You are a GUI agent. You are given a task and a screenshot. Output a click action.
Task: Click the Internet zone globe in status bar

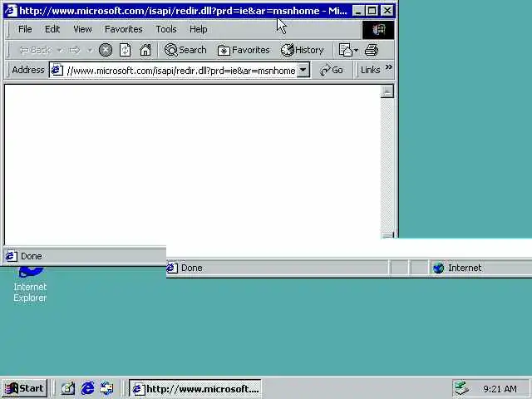coord(438,268)
